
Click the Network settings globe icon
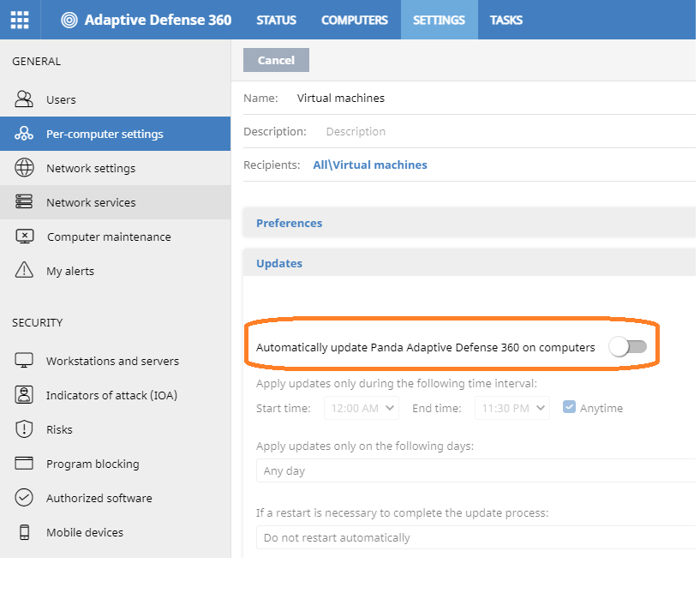point(24,168)
